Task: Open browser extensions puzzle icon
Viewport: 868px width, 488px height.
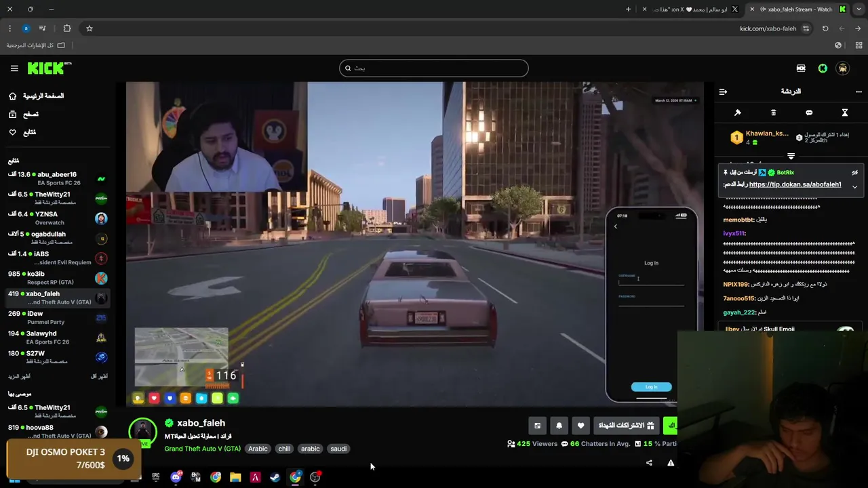Action: pos(66,28)
